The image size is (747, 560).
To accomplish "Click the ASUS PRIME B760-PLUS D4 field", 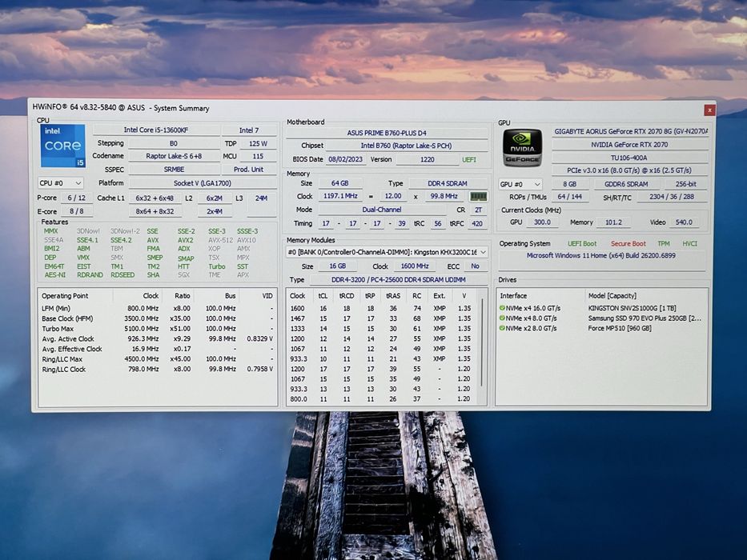I will (387, 133).
